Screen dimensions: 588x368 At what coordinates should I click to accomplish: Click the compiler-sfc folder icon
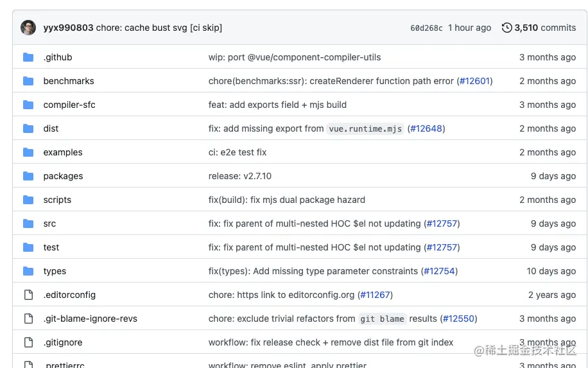[x=28, y=105]
